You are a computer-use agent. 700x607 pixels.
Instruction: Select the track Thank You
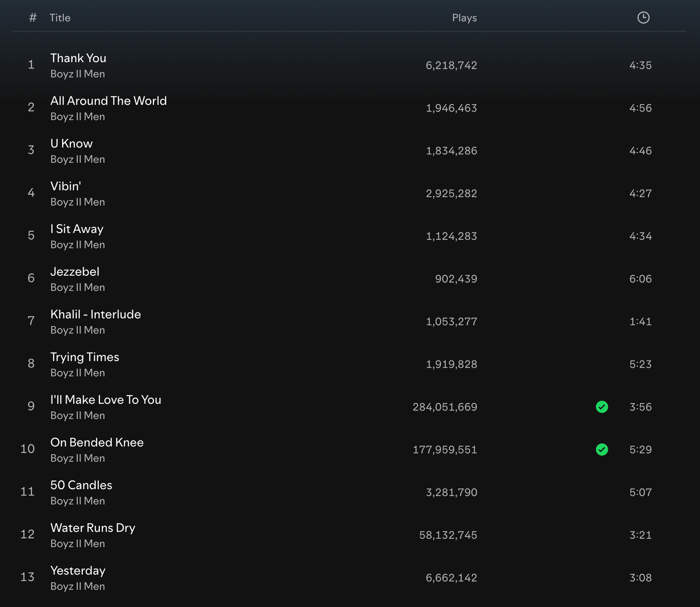[x=78, y=58]
